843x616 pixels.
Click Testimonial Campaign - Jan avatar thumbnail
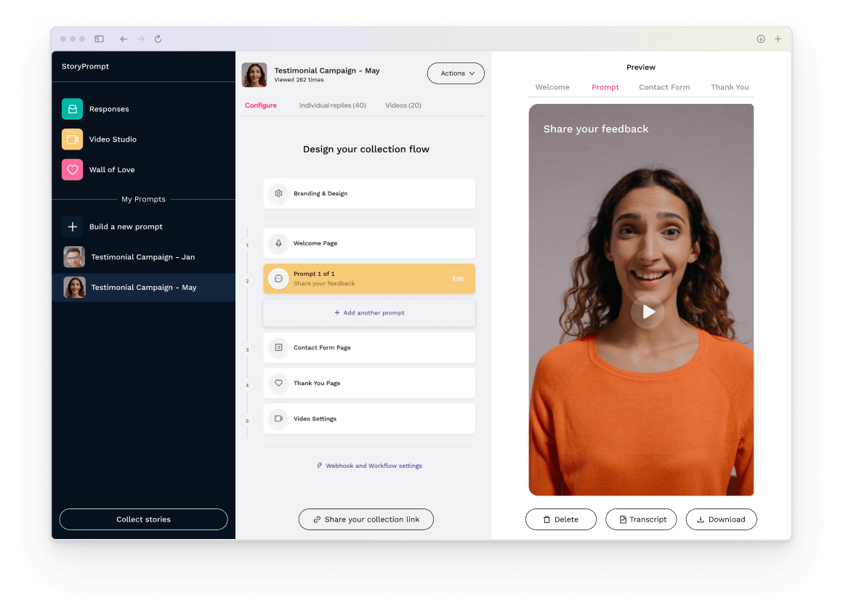pos(74,257)
